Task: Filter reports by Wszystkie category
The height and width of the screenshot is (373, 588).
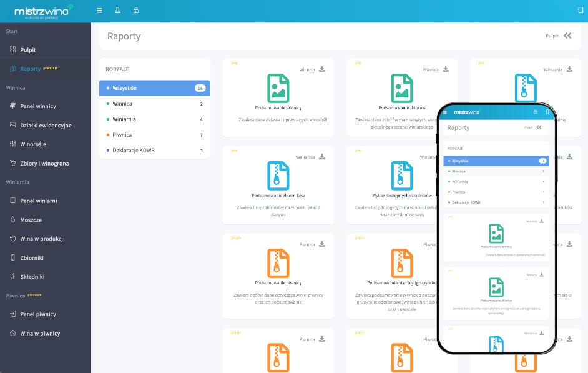Action: pos(154,88)
